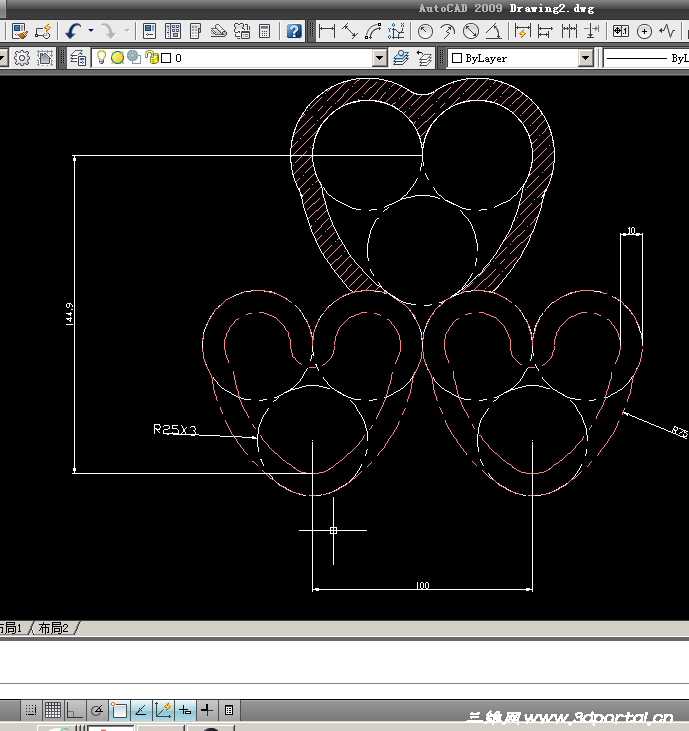
Task: Toggle Quick Properties in status bar
Action: point(229,710)
